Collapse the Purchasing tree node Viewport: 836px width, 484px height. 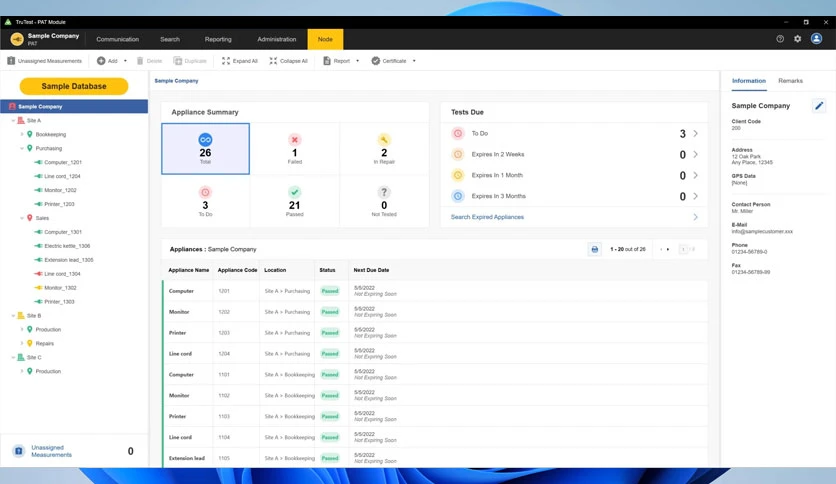pyautogui.click(x=22, y=148)
